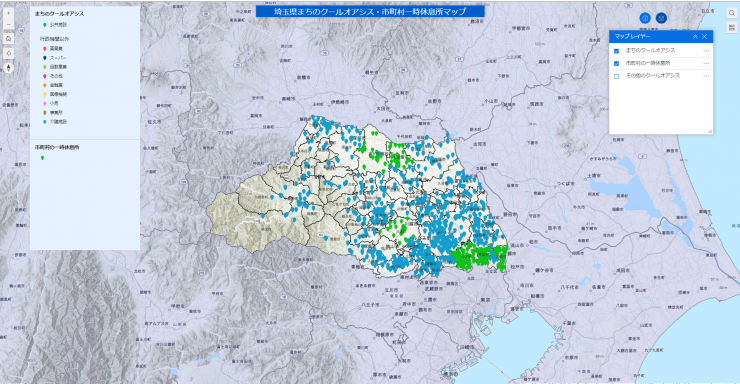Enable その他のクールオアシス layer checkbox

pyautogui.click(x=616, y=76)
